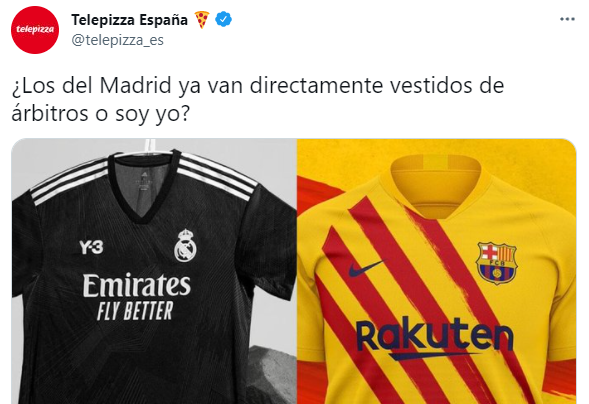Click the Telepizza red profile avatar
Viewport: 589px width, 404px height.
[35, 30]
